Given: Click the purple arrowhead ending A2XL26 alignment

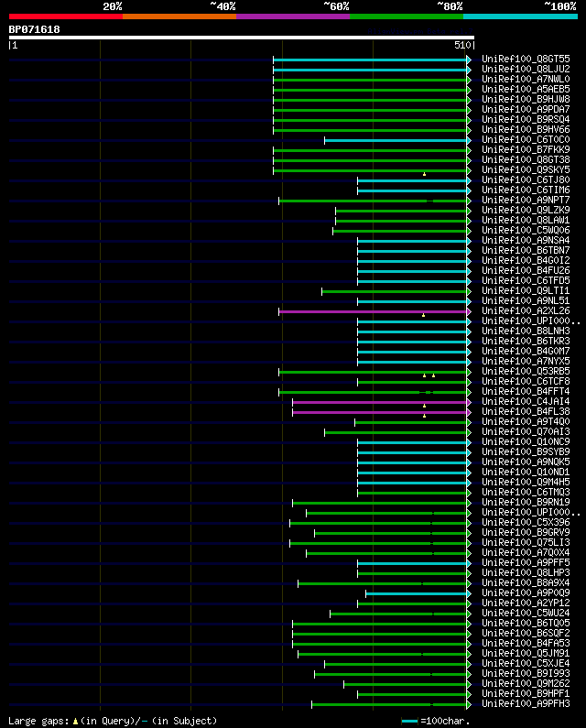Looking at the screenshot, I should pyautogui.click(x=469, y=311).
